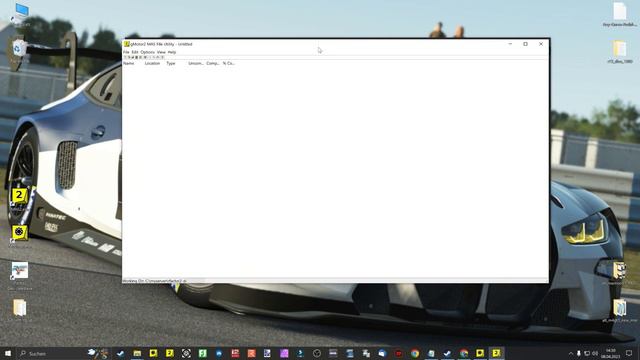Open the Edit menu in MAS utility

pos(135,52)
